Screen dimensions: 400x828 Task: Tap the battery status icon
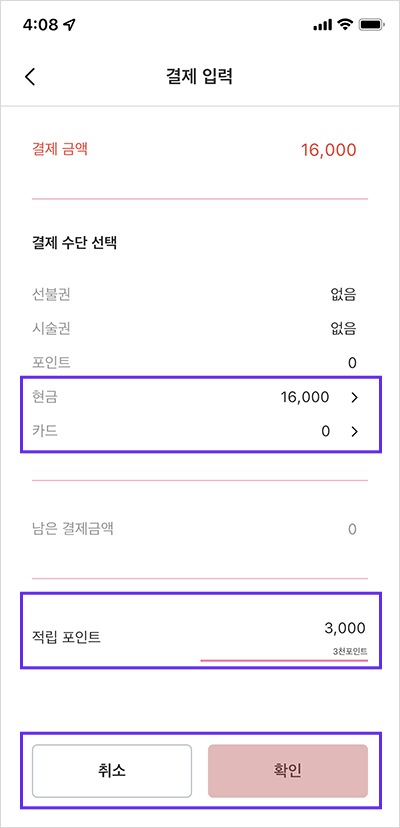[x=372, y=24]
